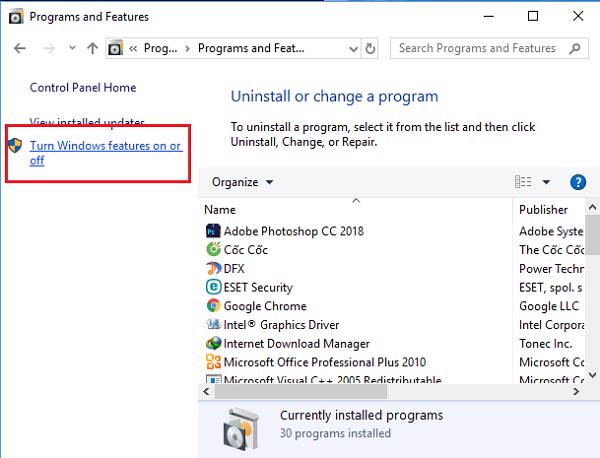Viewport: 600px width, 458px height.
Task: Click the DFX program icon
Action: 213,269
